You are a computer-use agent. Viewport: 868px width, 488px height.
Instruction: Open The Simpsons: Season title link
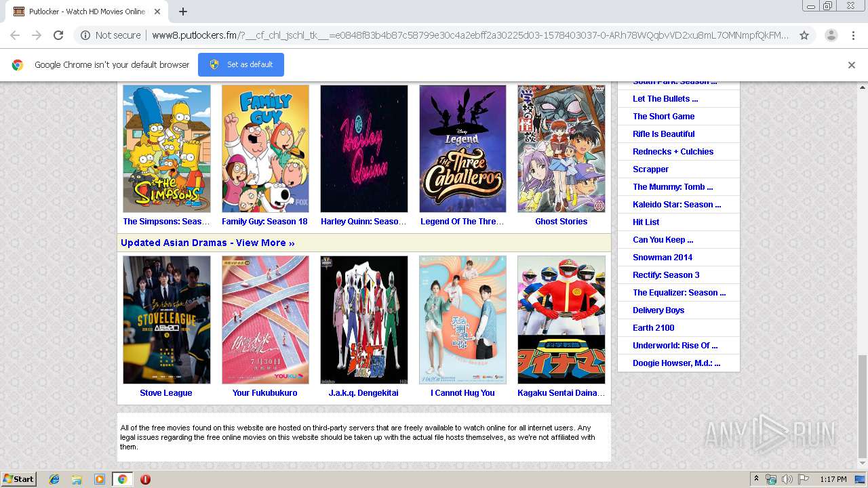[x=166, y=222]
